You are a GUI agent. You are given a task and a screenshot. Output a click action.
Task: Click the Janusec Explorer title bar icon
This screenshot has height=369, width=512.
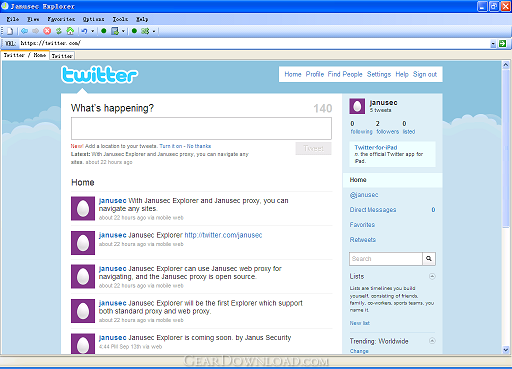tap(5, 6)
